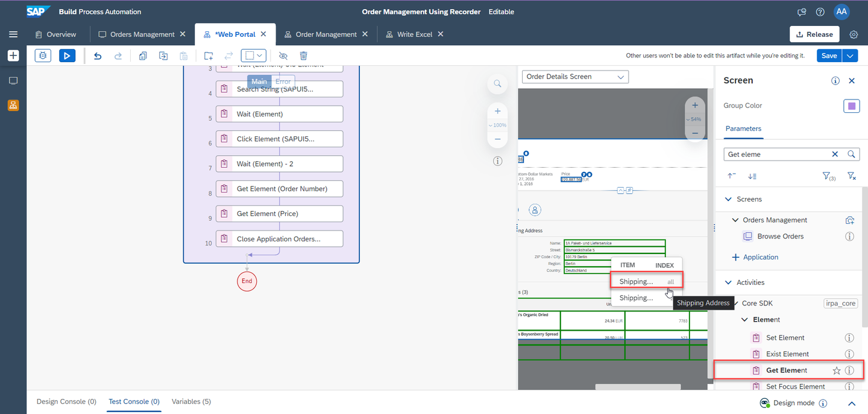This screenshot has height=414, width=868.
Task: Toggle the hide eye-slash icon in toolbar
Action: coord(283,56)
